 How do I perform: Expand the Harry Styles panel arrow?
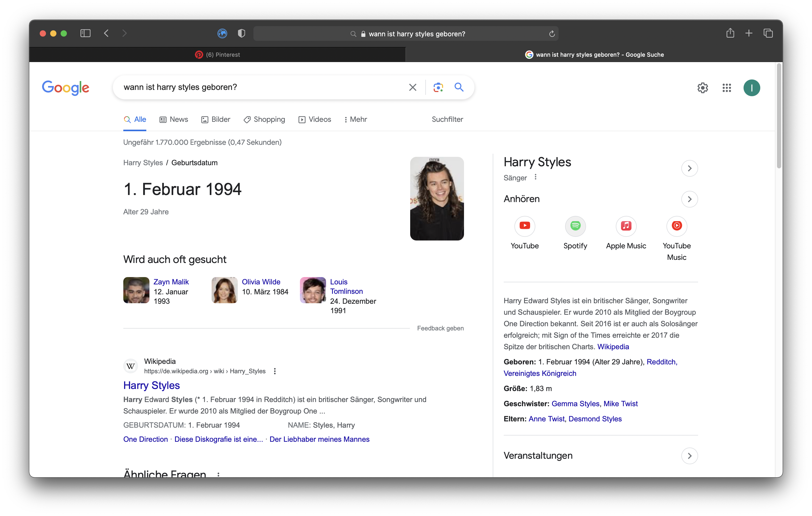(x=689, y=168)
